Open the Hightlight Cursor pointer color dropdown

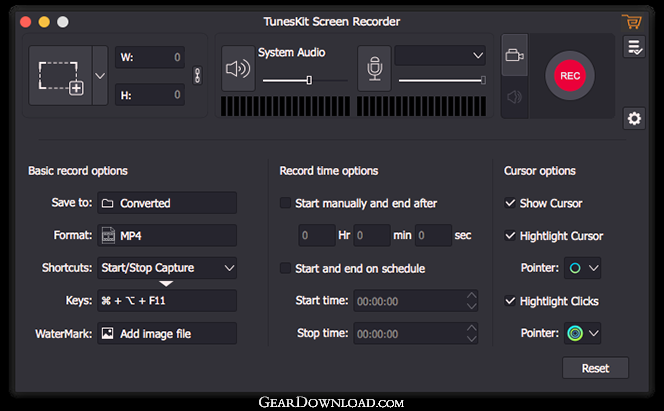click(x=583, y=268)
